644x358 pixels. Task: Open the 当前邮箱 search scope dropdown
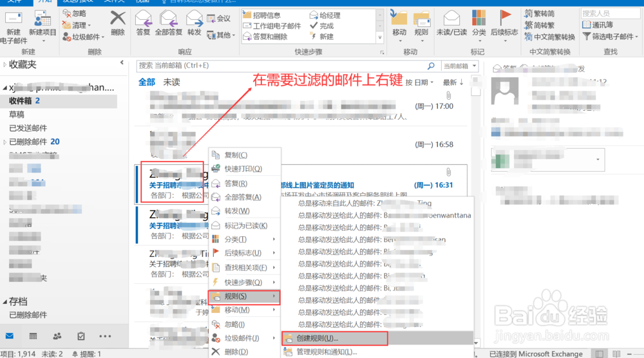coord(460,66)
